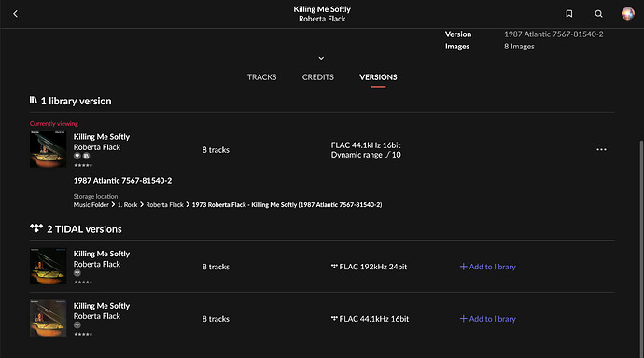Open the album thumbnail of the library version
This screenshot has width=644, height=358.
pos(48,149)
